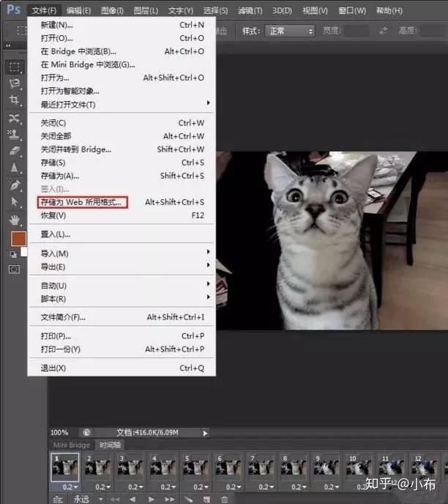The width and height of the screenshot is (448, 504).
Task: Select the Pen tool
Action: tap(15, 185)
